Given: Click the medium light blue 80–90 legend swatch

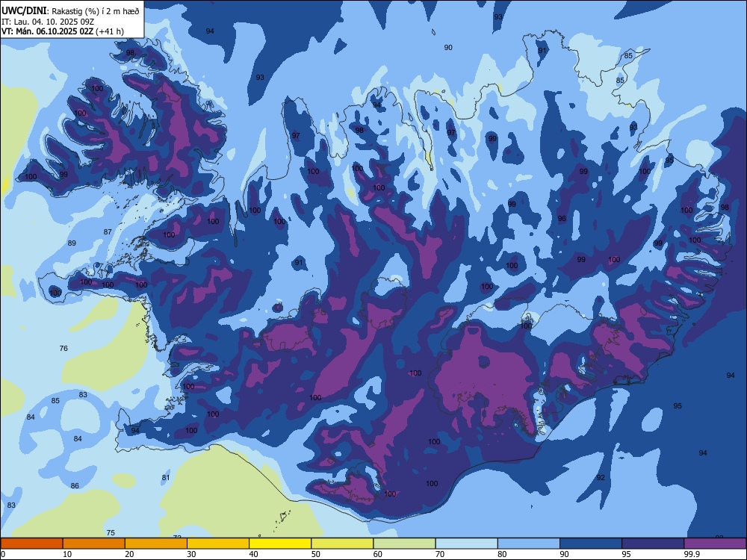Looking at the screenshot, I should [x=529, y=544].
